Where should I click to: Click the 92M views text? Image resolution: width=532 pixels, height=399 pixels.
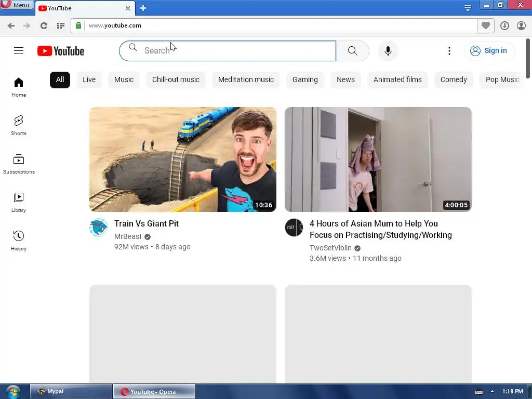point(131,247)
